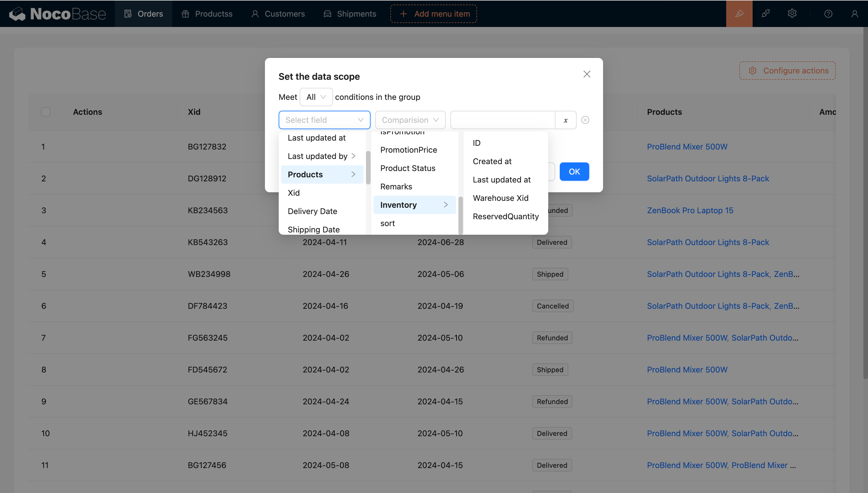Image resolution: width=868 pixels, height=493 pixels.
Task: Click Add menu item button
Action: (433, 13)
